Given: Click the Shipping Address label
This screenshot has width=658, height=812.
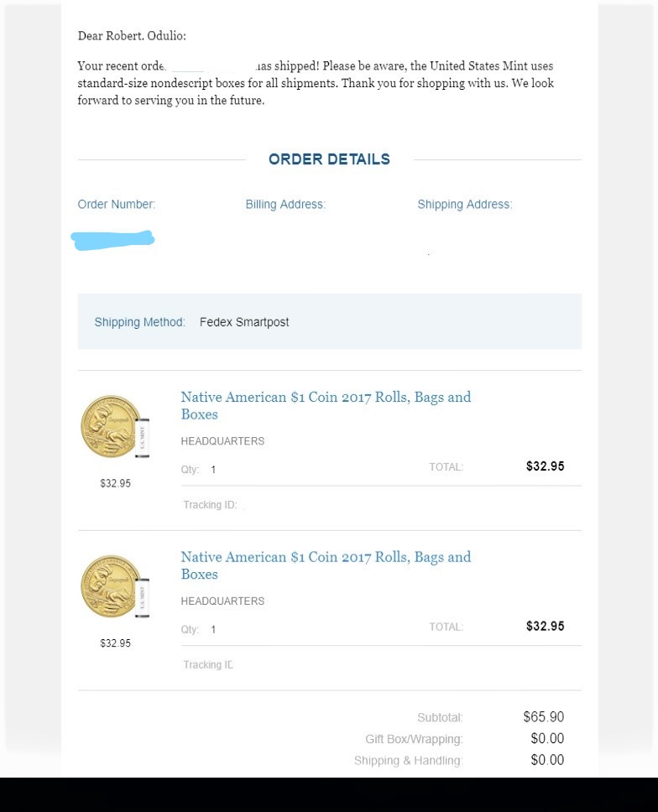Looking at the screenshot, I should click(x=464, y=205).
